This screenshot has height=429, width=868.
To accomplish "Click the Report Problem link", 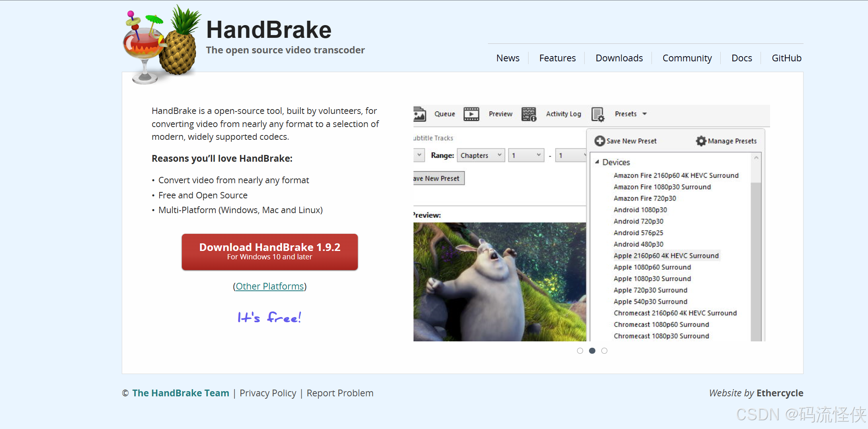I will 340,393.
